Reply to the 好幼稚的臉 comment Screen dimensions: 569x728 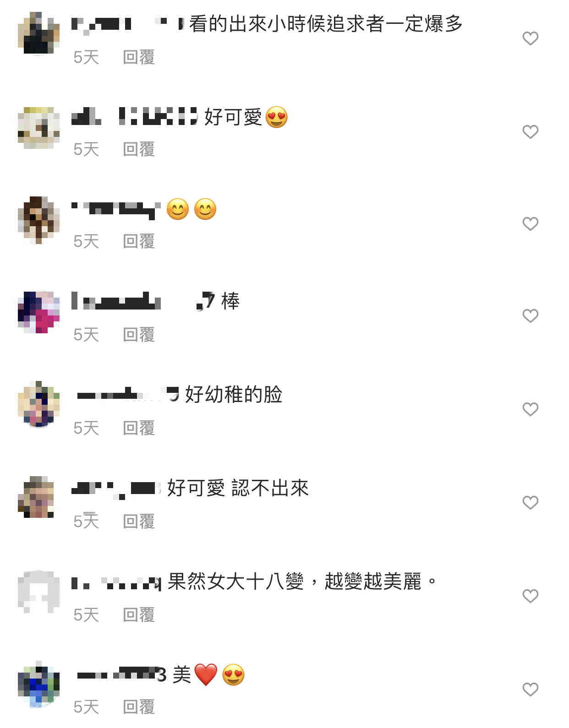tap(139, 428)
